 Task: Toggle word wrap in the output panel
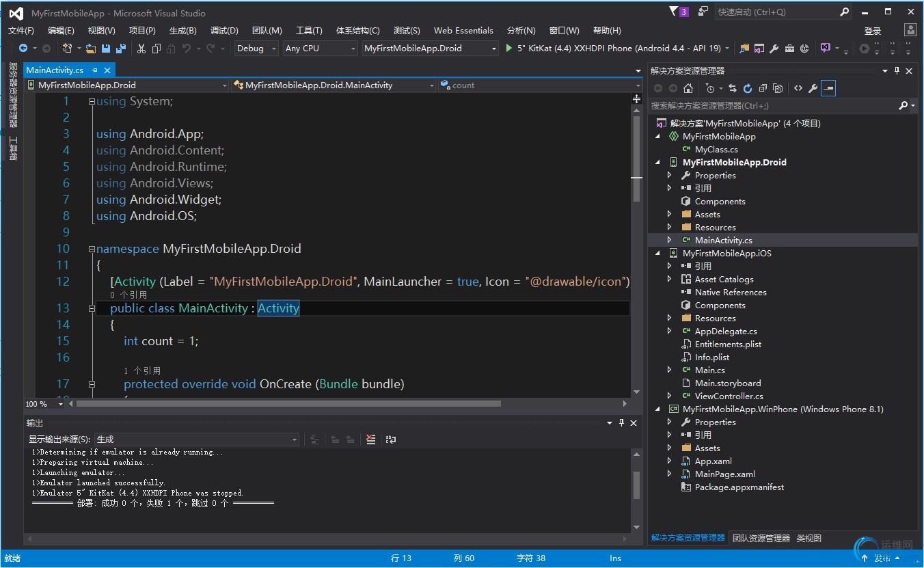pyautogui.click(x=391, y=439)
